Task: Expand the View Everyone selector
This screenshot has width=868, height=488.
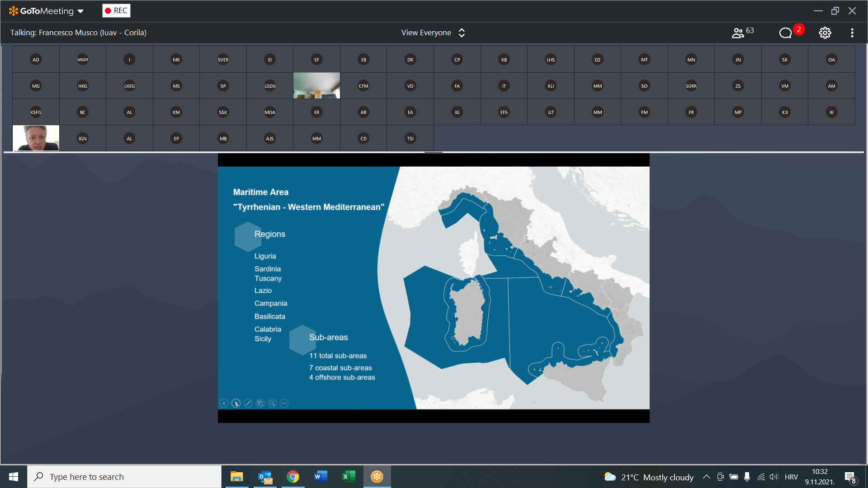Action: coord(433,33)
